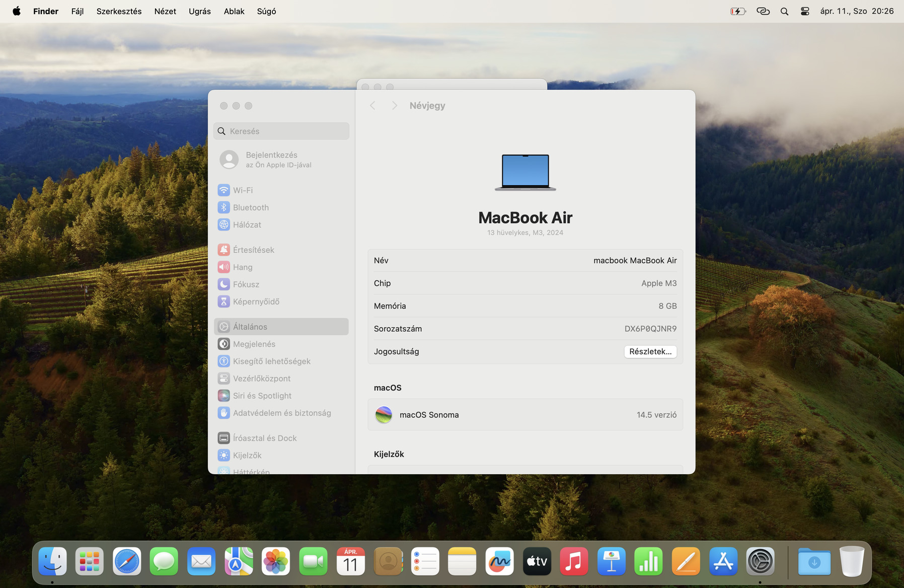Launch Maps from the Dock
The image size is (904, 588).
(239, 561)
